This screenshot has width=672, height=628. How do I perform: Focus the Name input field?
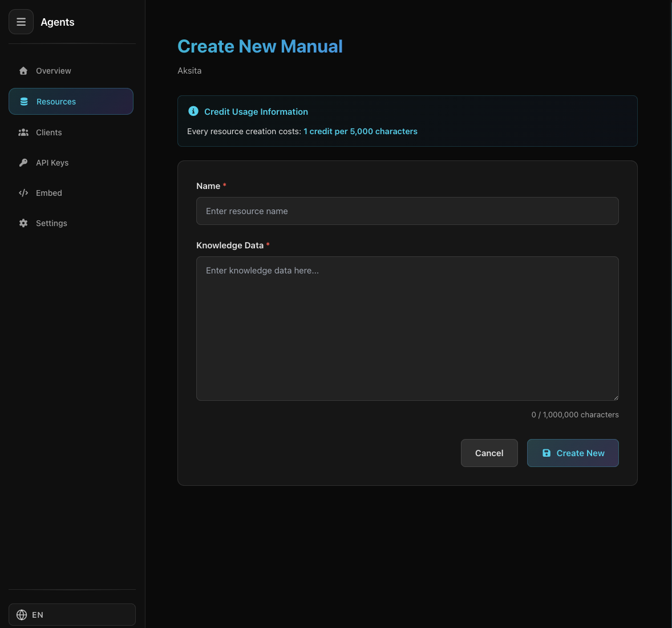(407, 211)
